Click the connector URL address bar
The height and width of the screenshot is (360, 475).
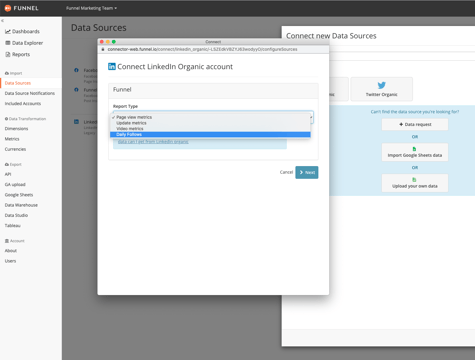(202, 49)
